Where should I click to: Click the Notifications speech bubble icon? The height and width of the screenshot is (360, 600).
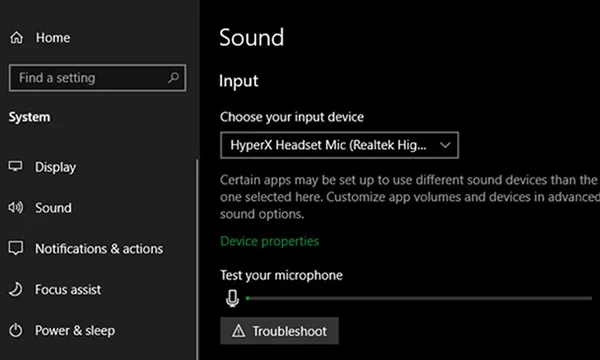click(x=16, y=248)
